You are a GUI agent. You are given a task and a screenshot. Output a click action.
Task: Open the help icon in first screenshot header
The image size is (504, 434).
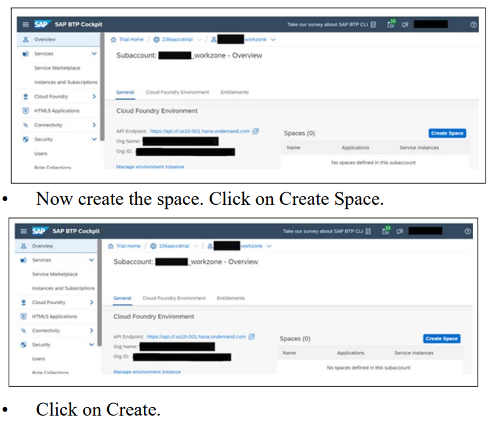coord(473,24)
